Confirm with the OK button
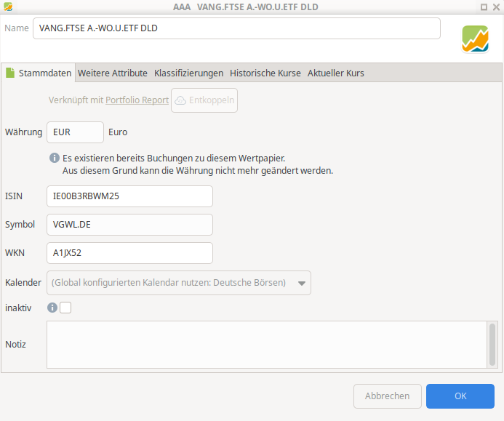 click(x=460, y=396)
